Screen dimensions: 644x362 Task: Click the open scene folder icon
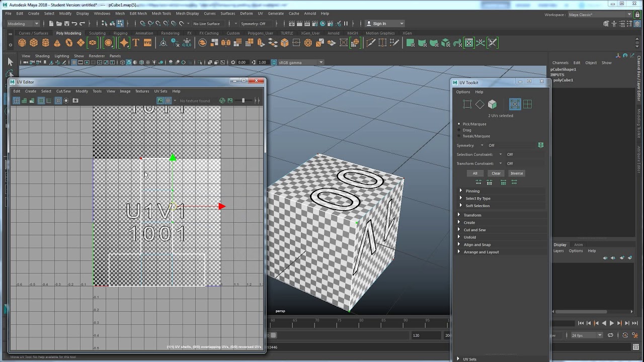click(59, 24)
